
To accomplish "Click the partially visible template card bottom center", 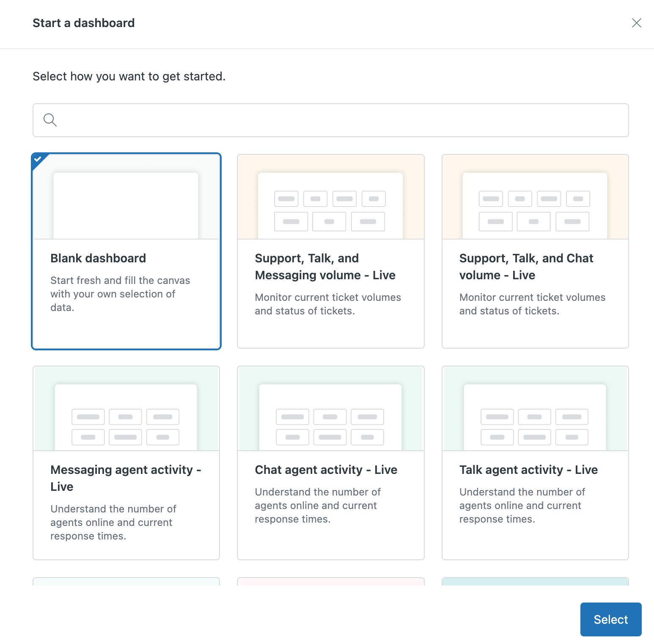I will pos(330,583).
